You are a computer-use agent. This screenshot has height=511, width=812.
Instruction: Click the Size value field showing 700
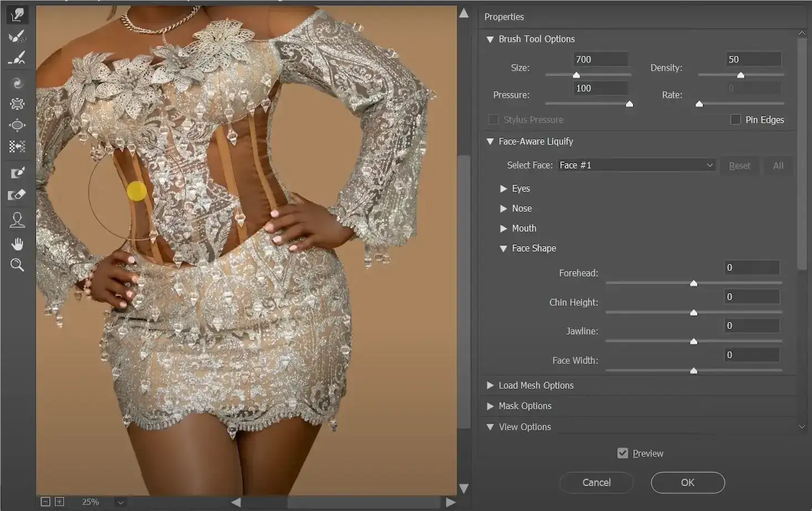(600, 59)
